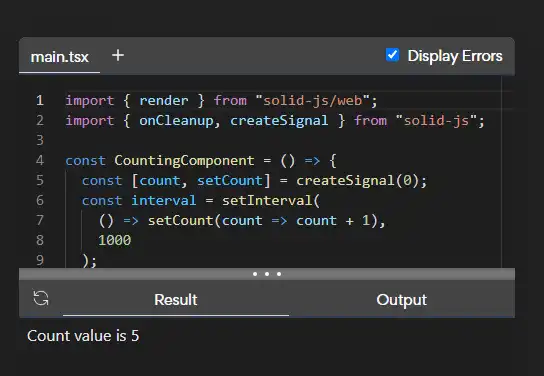Open the main.tsx file tab
This screenshot has height=376, width=544.
[x=59, y=57]
